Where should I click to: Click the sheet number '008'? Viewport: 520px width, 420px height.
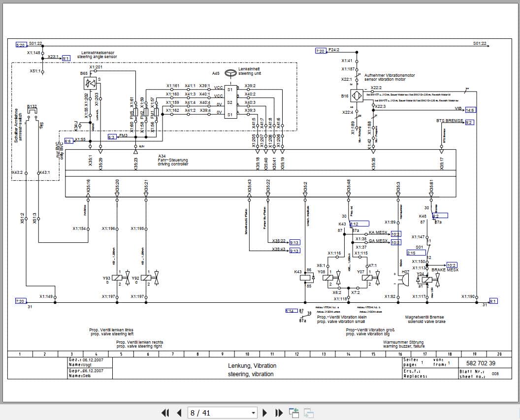(x=495, y=374)
